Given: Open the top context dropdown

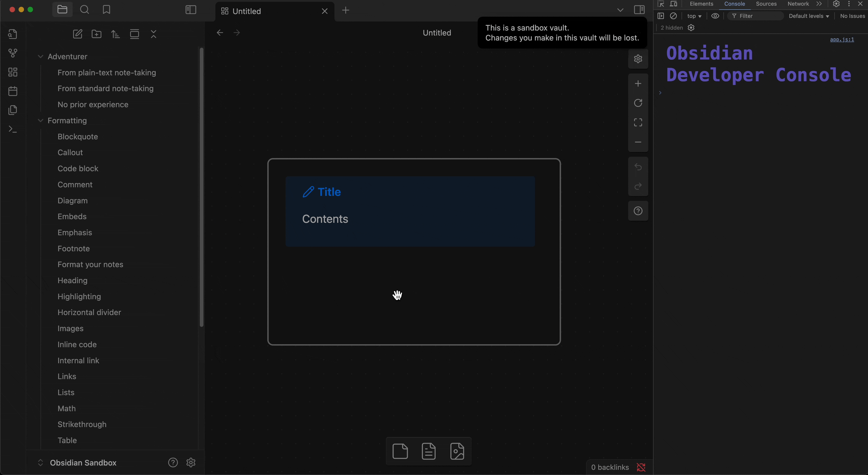Looking at the screenshot, I should 694,16.
